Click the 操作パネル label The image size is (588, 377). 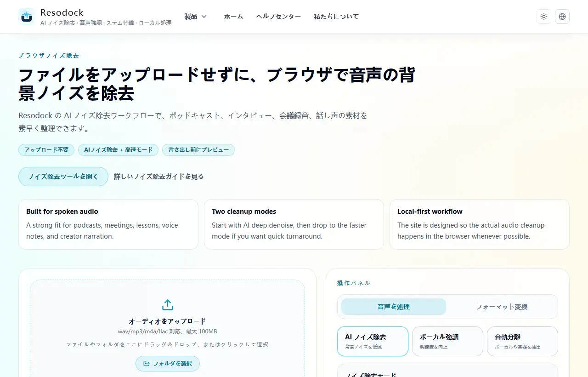tap(354, 283)
